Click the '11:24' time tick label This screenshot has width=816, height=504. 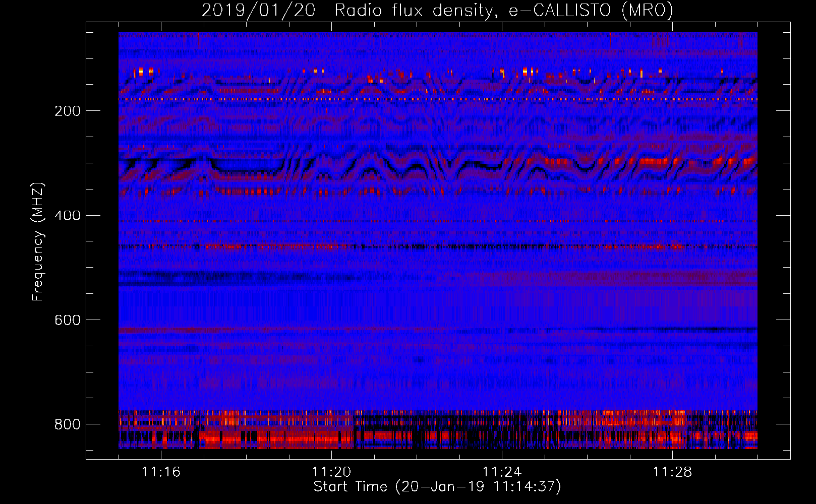(x=502, y=472)
